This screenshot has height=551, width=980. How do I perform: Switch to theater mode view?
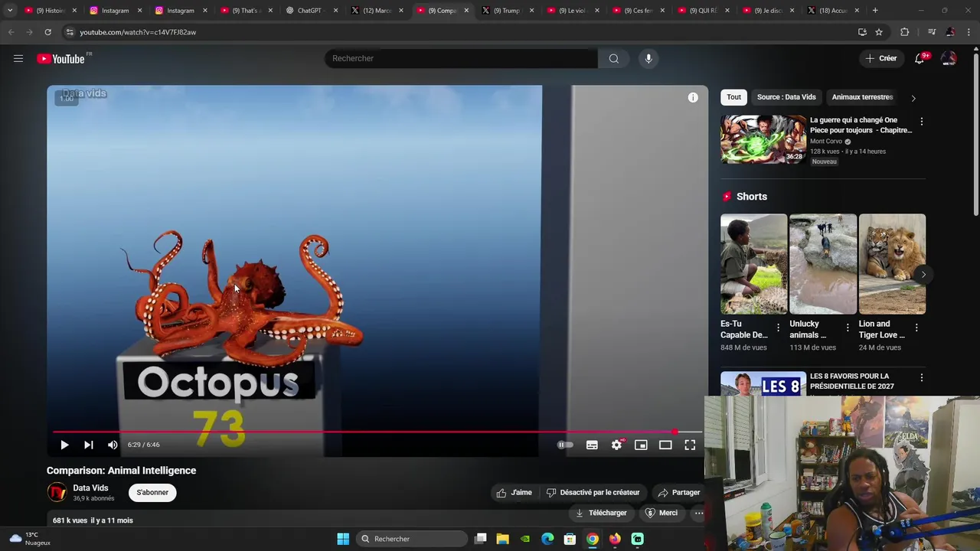(665, 445)
